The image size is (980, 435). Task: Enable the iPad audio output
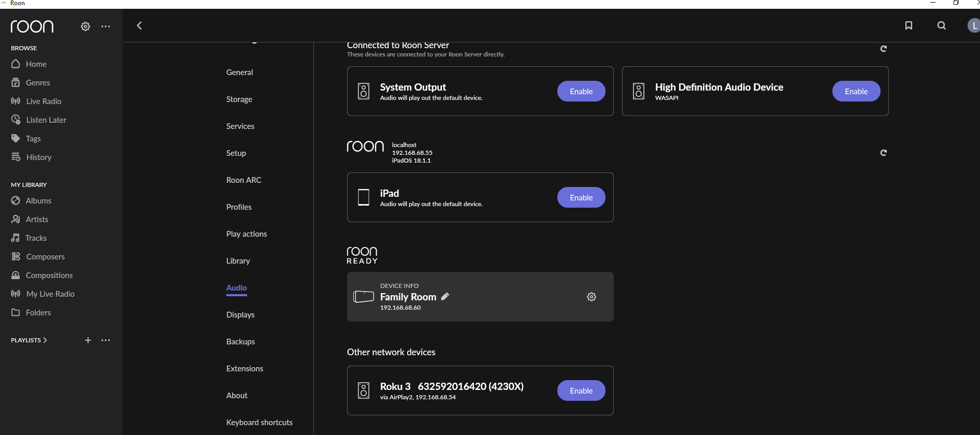pyautogui.click(x=581, y=198)
